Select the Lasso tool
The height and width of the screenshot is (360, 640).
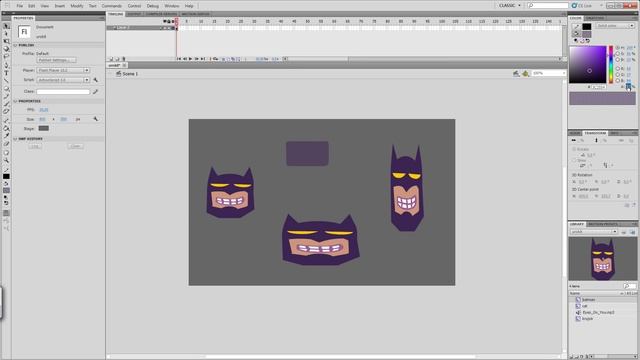[x=6, y=57]
